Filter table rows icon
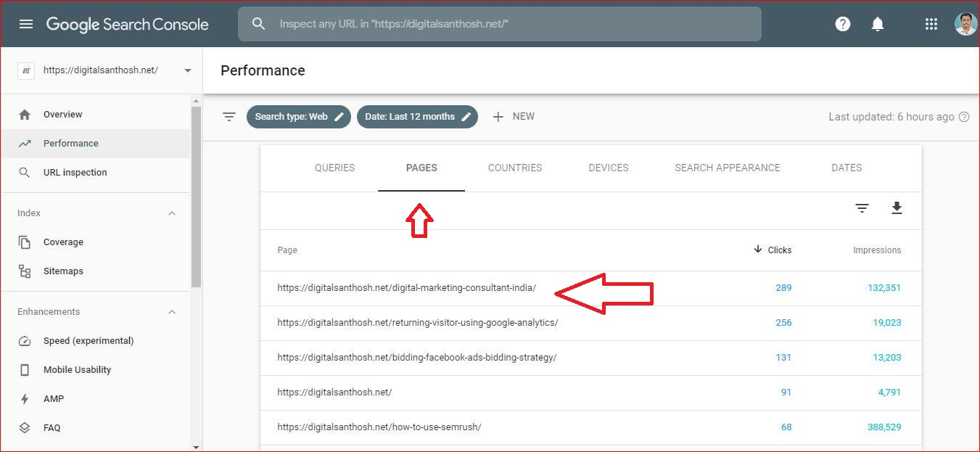Viewport: 980px width, 452px height. 862,209
